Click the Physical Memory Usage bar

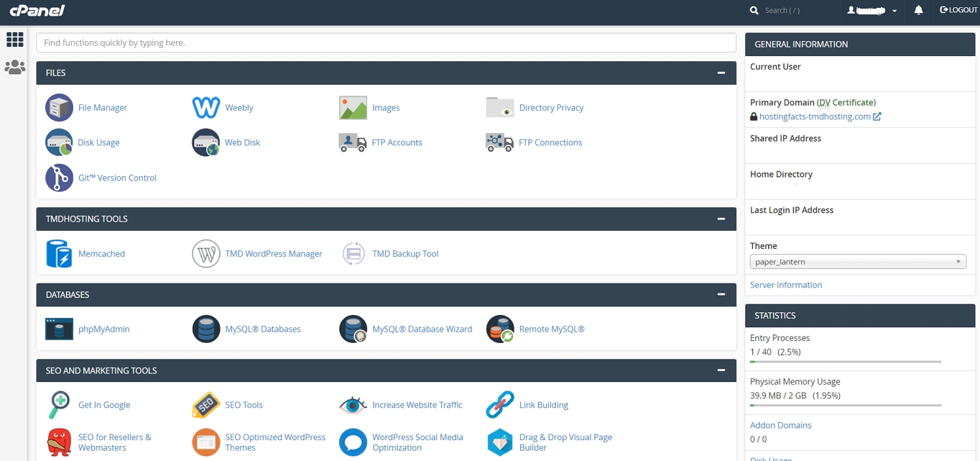(x=846, y=406)
